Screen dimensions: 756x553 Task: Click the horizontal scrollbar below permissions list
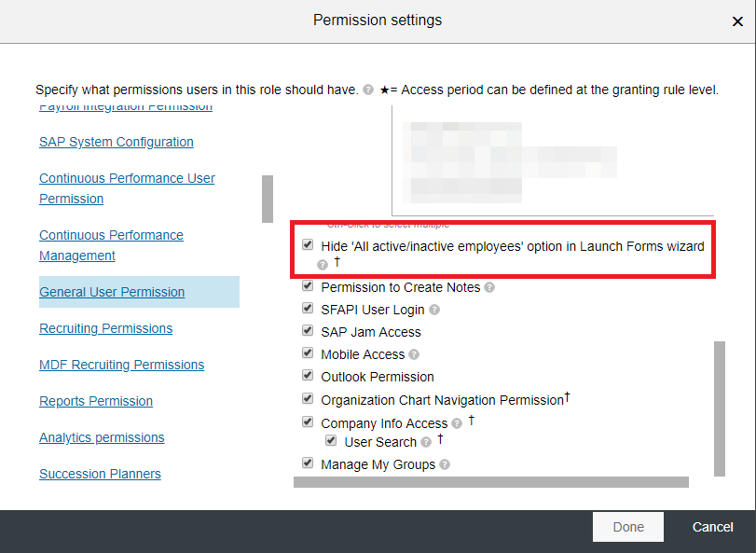(x=491, y=482)
